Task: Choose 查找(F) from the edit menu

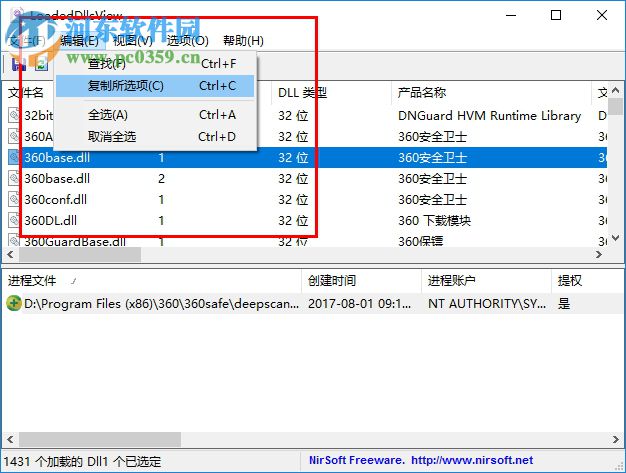Action: 155,63
